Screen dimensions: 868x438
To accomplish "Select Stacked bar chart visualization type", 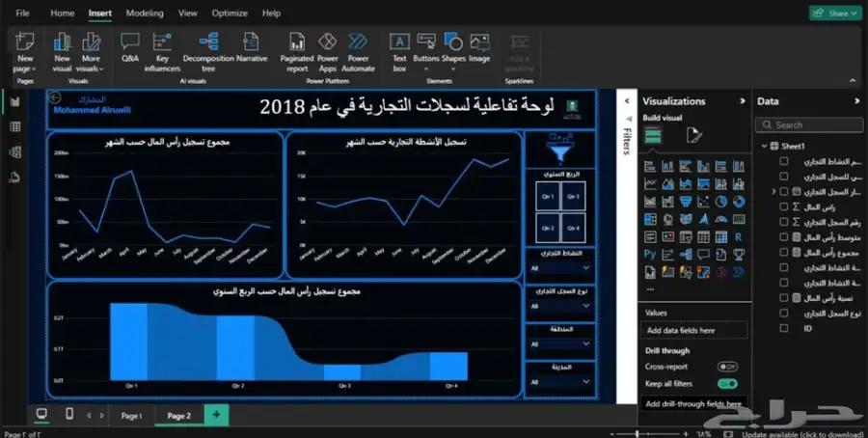I will tap(650, 166).
